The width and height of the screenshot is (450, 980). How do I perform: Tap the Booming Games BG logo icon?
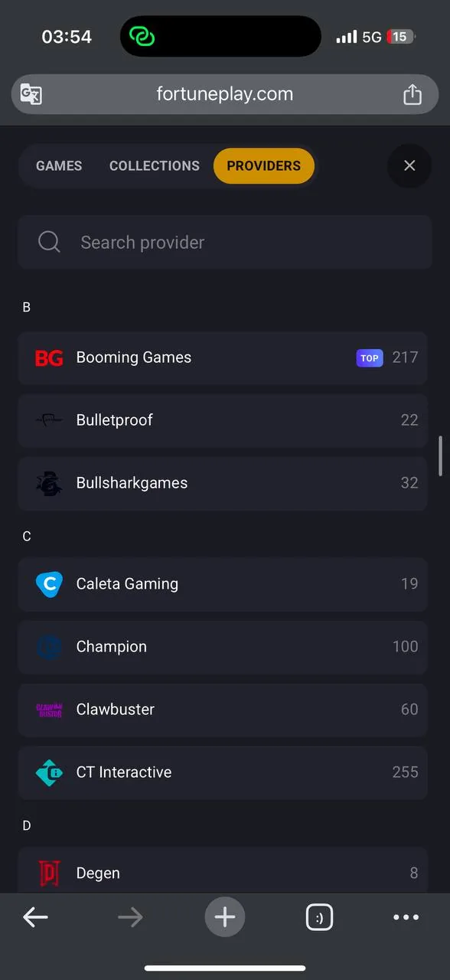pos(49,358)
